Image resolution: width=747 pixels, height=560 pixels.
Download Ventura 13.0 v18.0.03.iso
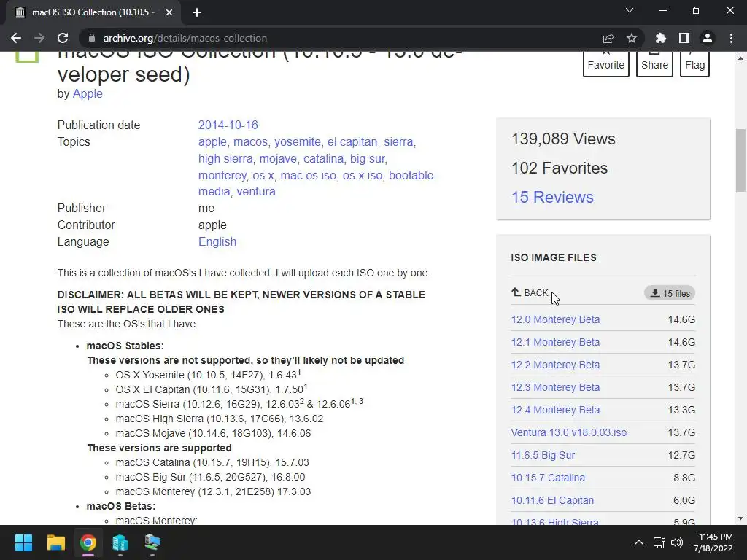click(569, 432)
